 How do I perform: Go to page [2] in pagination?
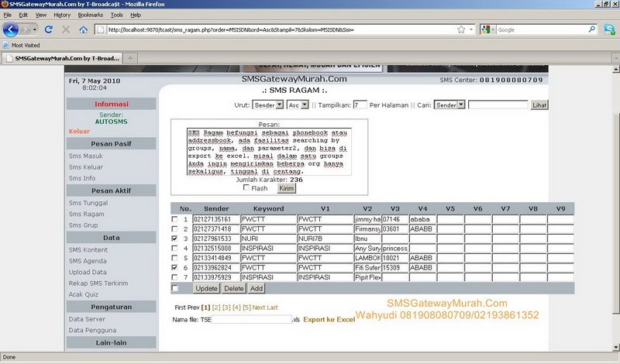point(216,307)
